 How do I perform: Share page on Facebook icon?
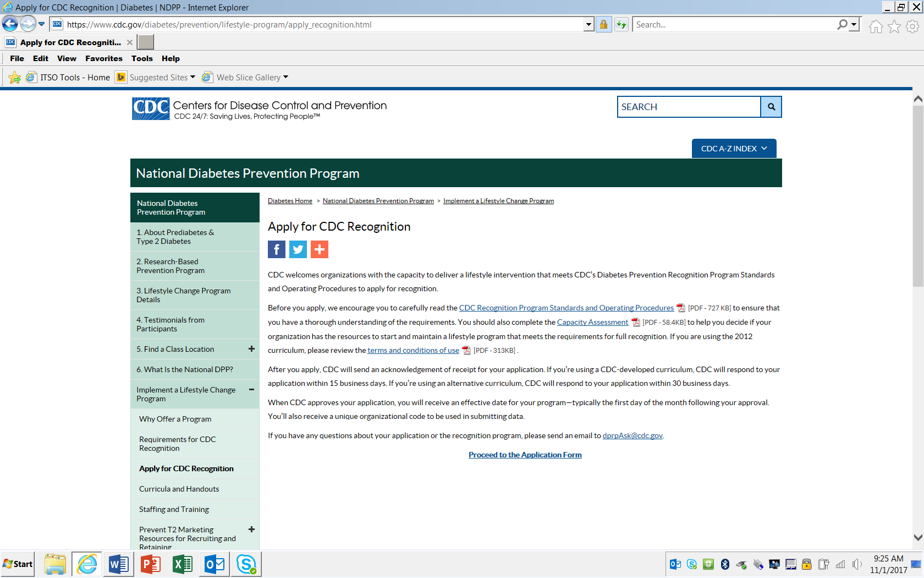tap(277, 249)
